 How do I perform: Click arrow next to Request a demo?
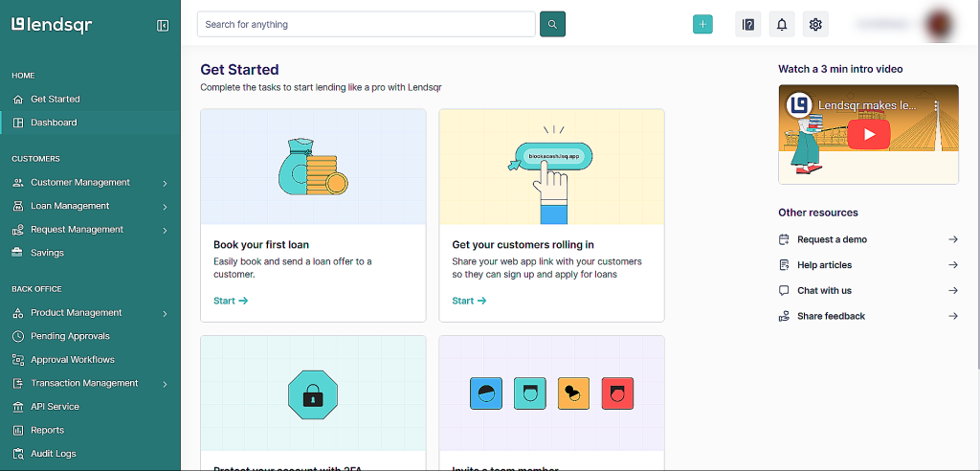(953, 239)
